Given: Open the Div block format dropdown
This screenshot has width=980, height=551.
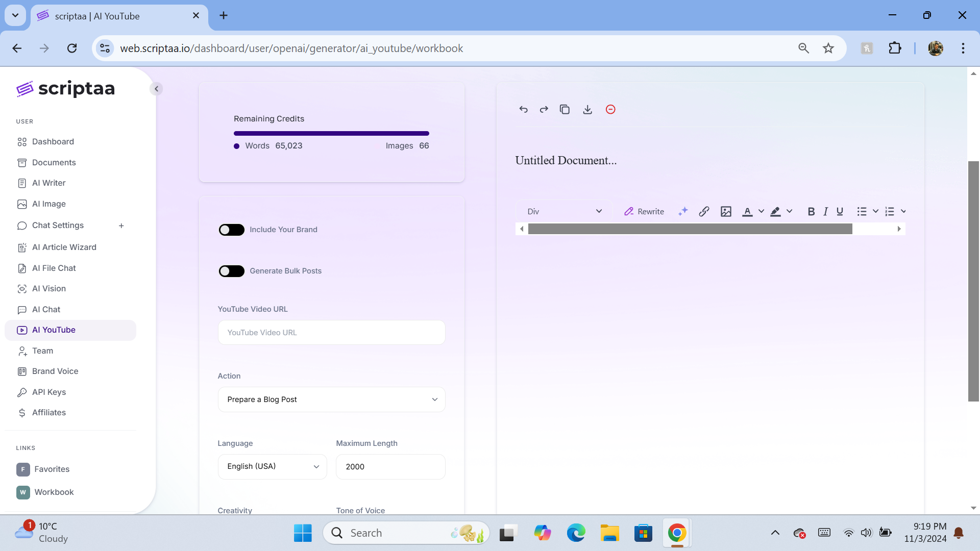Looking at the screenshot, I should coord(564,211).
